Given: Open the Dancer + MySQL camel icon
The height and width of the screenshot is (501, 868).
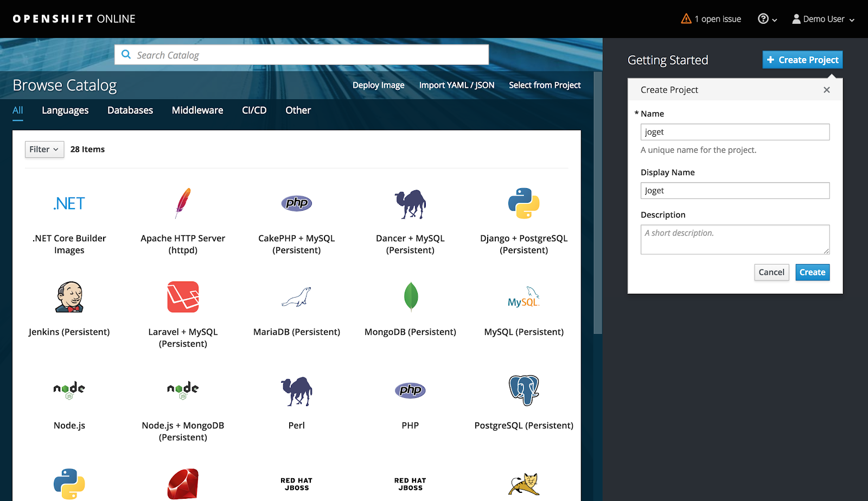Looking at the screenshot, I should coord(410,204).
